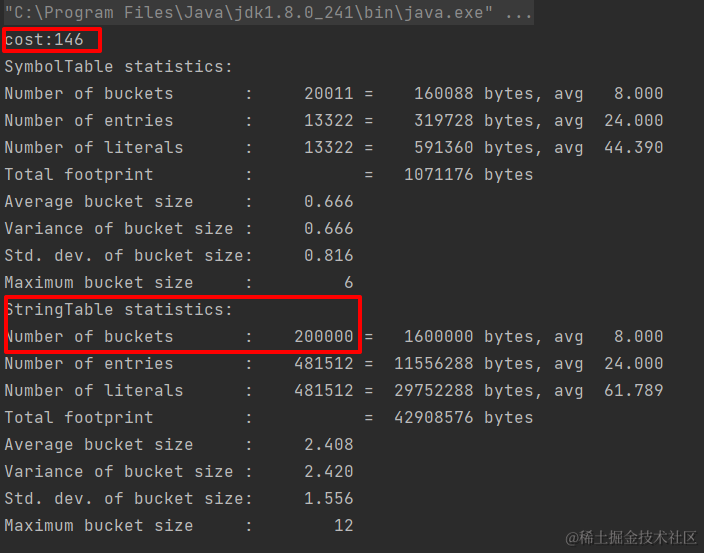
Task: Click std. dev. value 0.816
Action: point(329,255)
